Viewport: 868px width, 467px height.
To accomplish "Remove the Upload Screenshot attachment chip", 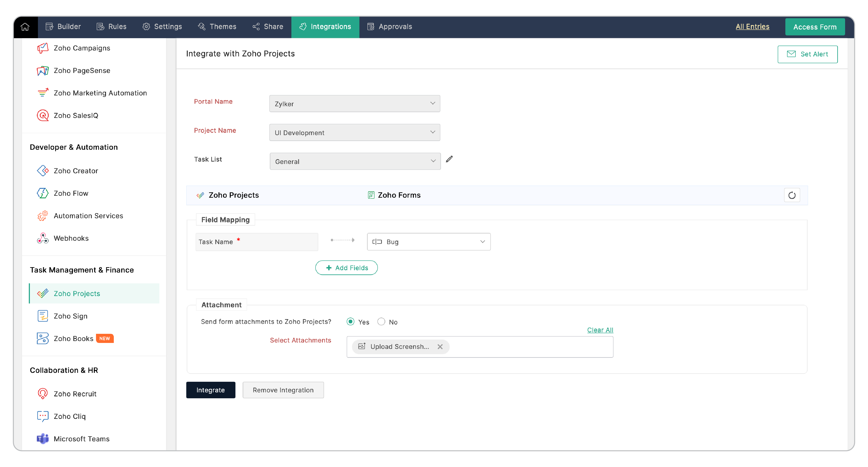I will (440, 347).
